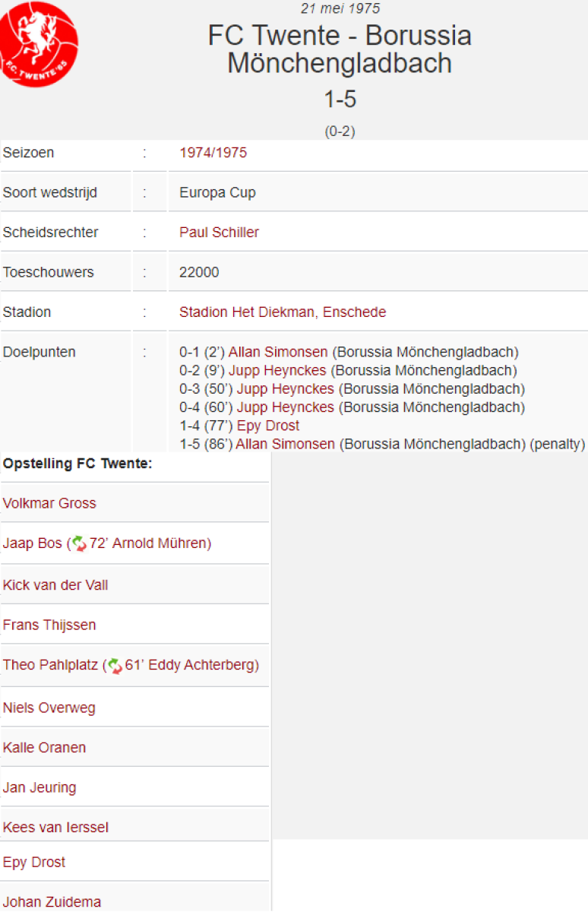Click Allan Simonsen on the 1-5 penalty goal
588x912 pixels.
point(285,444)
